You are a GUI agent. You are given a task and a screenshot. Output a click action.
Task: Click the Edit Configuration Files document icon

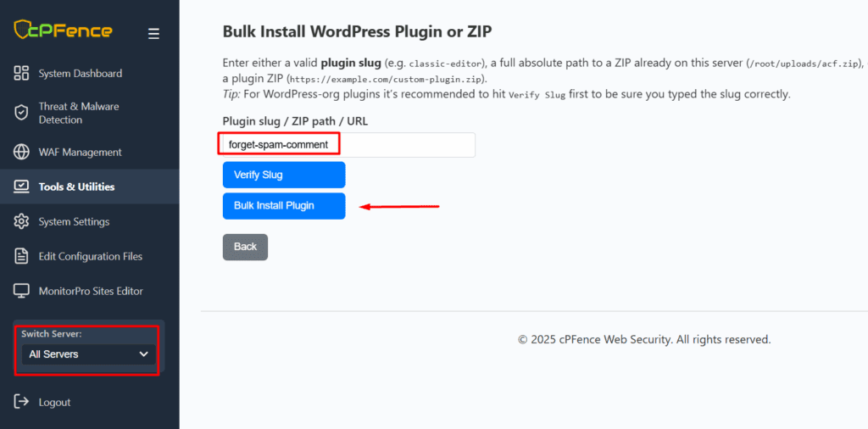pyautogui.click(x=22, y=256)
